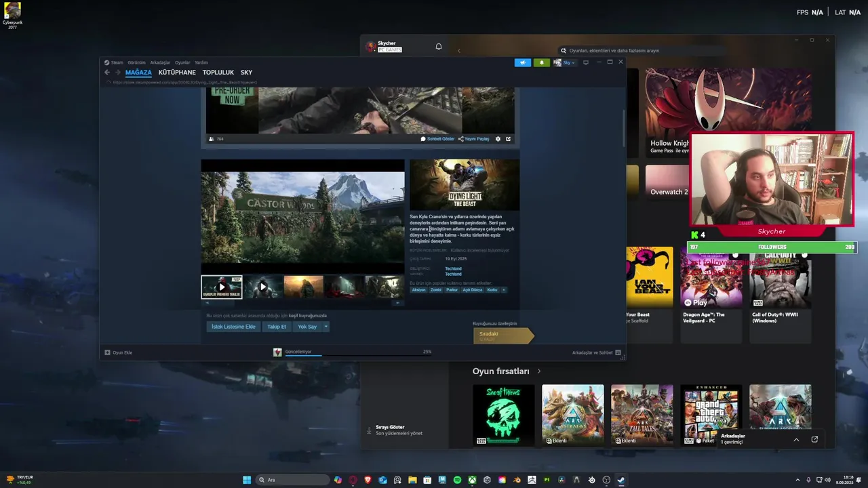Screen dimensions: 868x488
Task: Open the SKY profile tab
Action: (x=246, y=73)
